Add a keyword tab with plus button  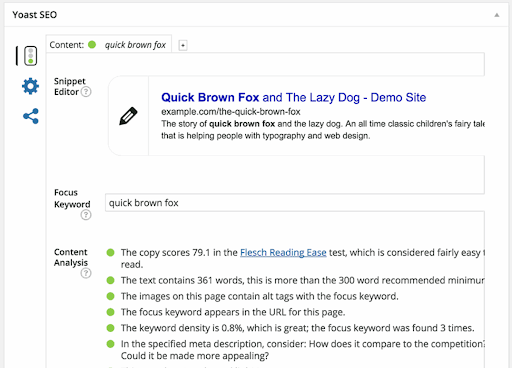[x=183, y=45]
